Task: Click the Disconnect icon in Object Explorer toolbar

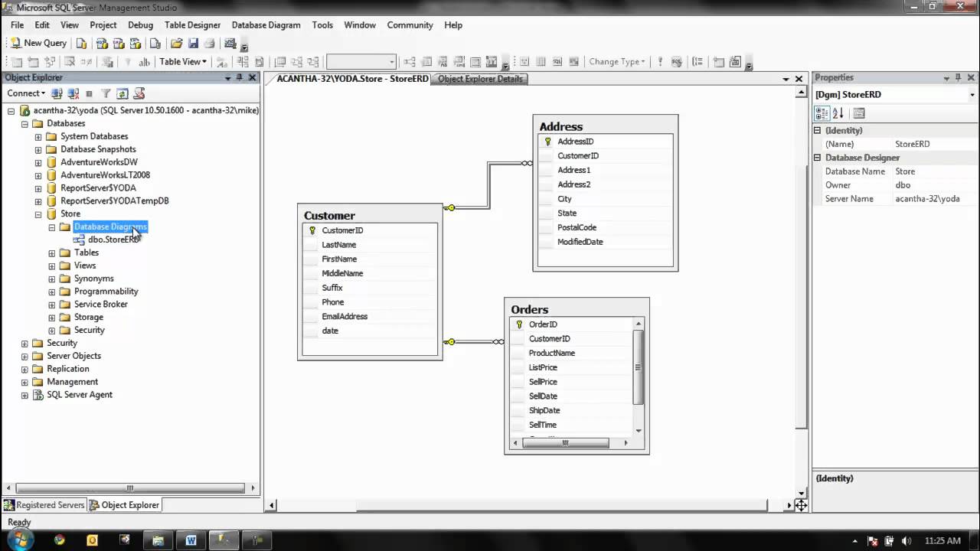Action: click(73, 93)
